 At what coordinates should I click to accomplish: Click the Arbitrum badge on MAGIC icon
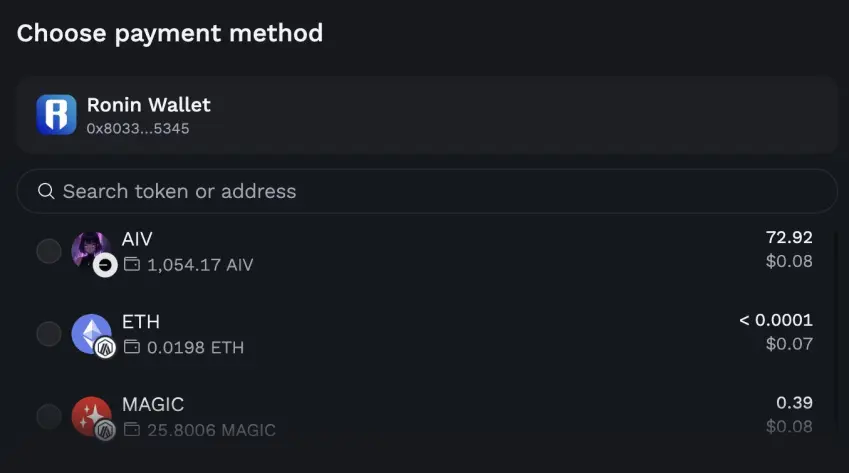click(105, 430)
